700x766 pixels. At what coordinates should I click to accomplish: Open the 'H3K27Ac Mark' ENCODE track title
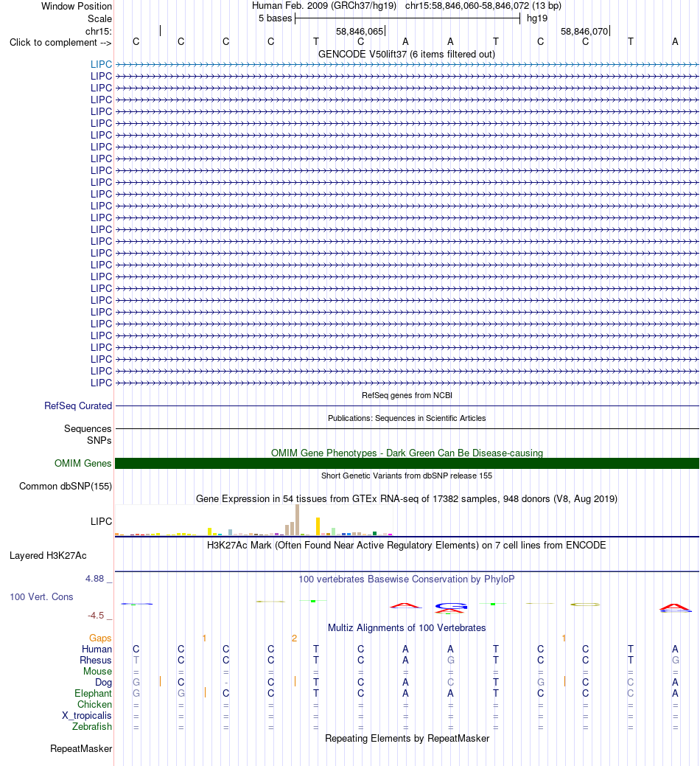[x=407, y=545]
